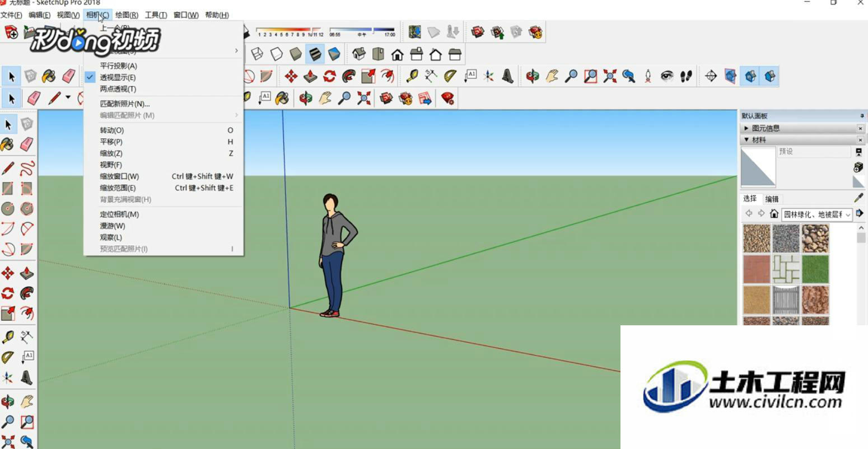Select Monochrome face style icon

(334, 54)
